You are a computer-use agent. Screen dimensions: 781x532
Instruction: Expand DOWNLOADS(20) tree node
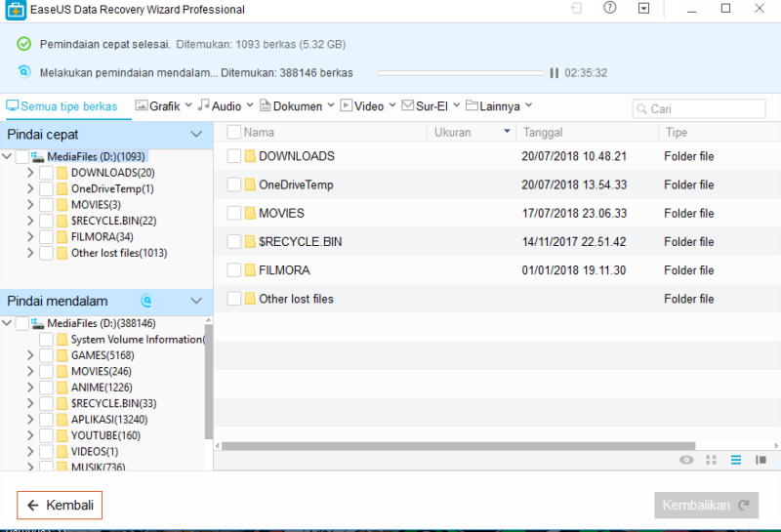[30, 173]
